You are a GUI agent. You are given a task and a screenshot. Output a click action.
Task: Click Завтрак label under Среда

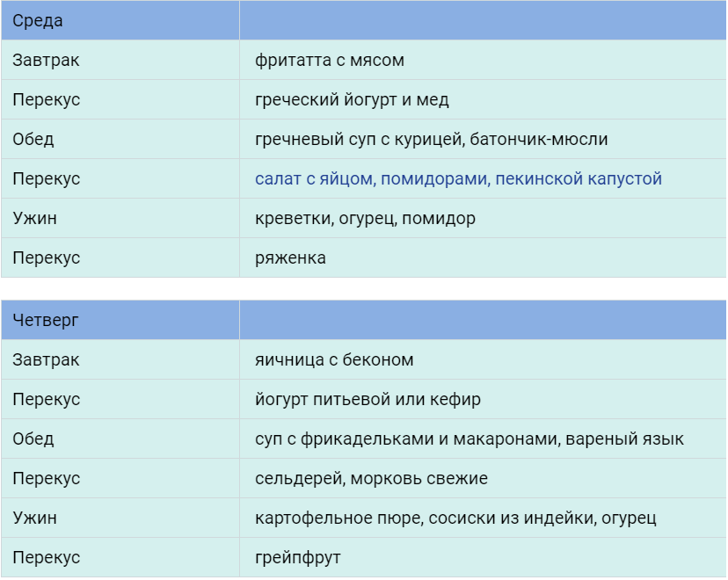pyautogui.click(x=46, y=60)
